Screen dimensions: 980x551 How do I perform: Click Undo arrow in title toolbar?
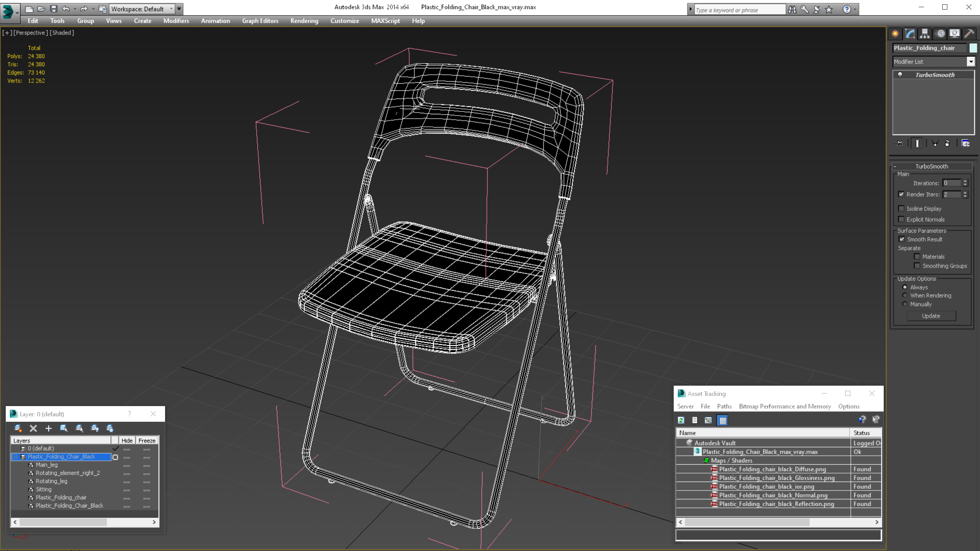click(x=66, y=9)
